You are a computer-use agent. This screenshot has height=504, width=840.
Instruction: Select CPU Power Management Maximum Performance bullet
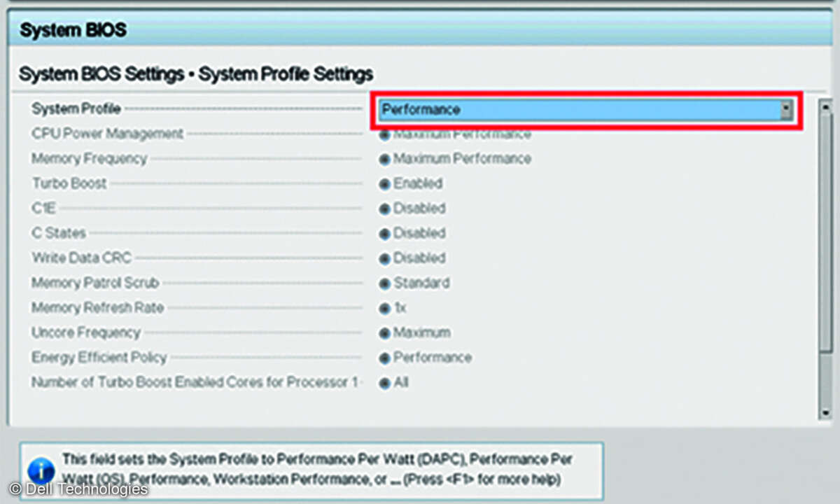pos(384,134)
